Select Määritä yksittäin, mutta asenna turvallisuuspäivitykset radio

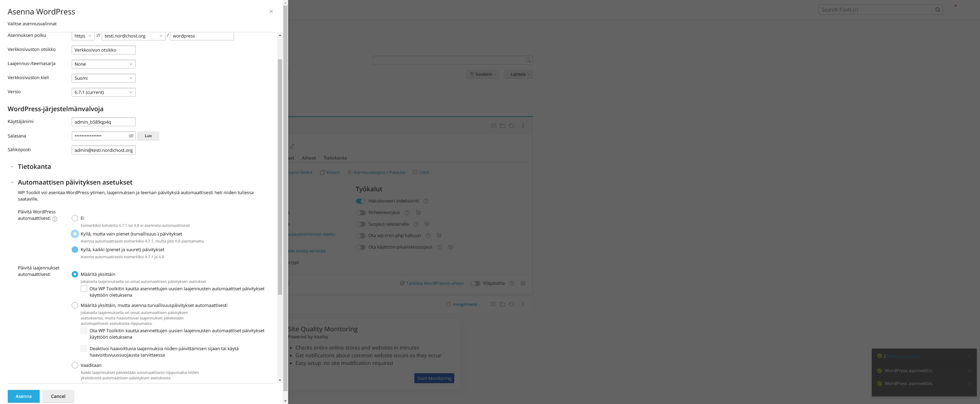[x=75, y=305]
